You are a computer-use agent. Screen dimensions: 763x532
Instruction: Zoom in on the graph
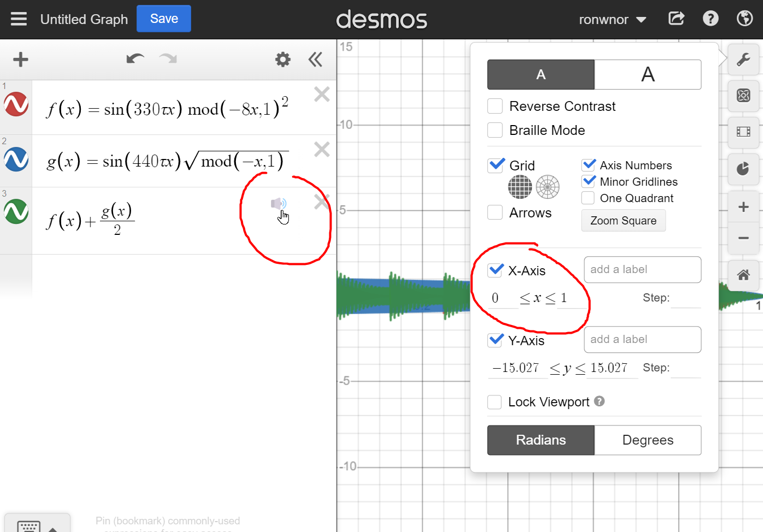(743, 206)
